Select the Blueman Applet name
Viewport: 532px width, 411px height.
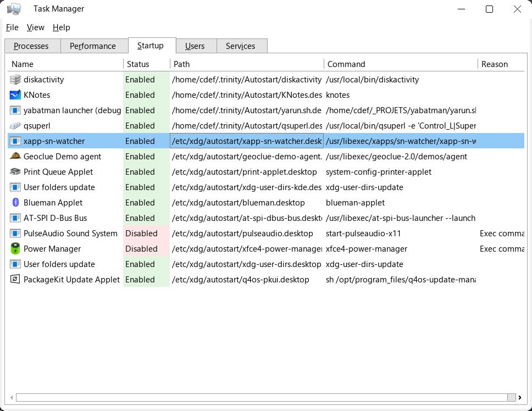pos(53,202)
